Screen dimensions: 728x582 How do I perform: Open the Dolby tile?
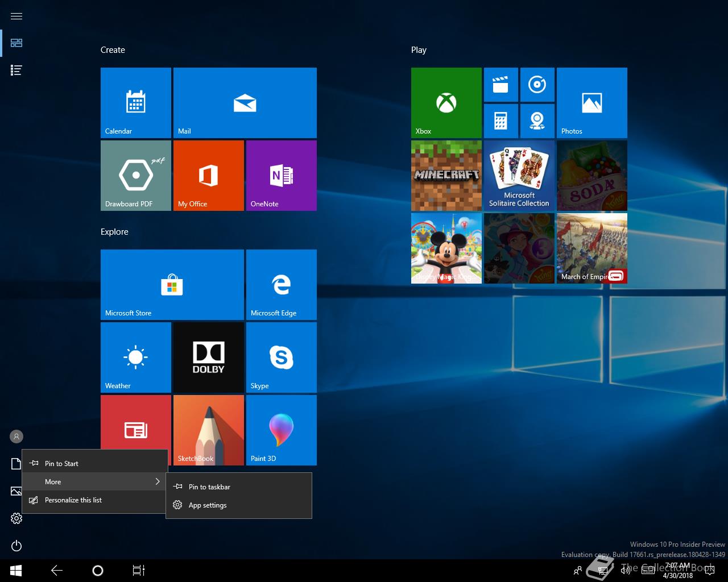click(209, 357)
